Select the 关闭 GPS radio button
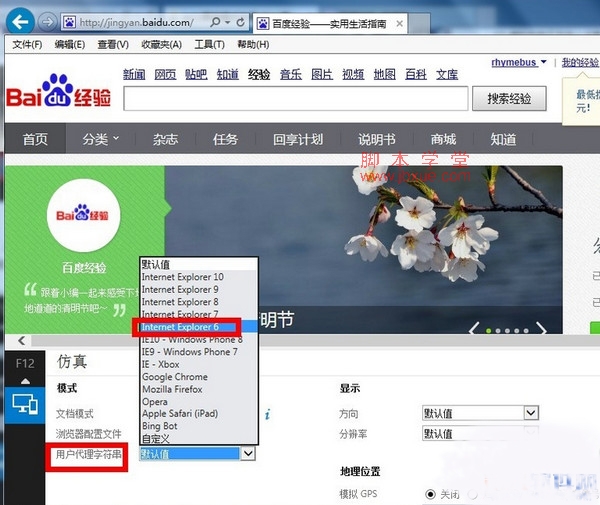The image size is (600, 505). coord(430,494)
